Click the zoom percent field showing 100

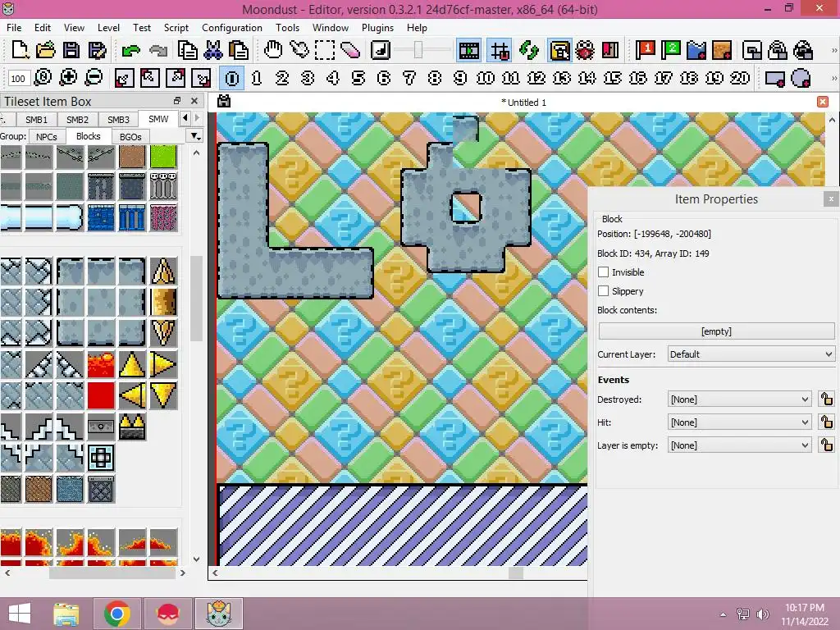[x=18, y=78]
